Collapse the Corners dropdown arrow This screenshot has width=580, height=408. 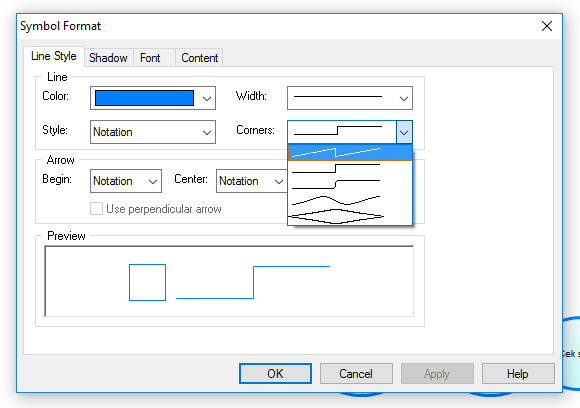coord(404,132)
